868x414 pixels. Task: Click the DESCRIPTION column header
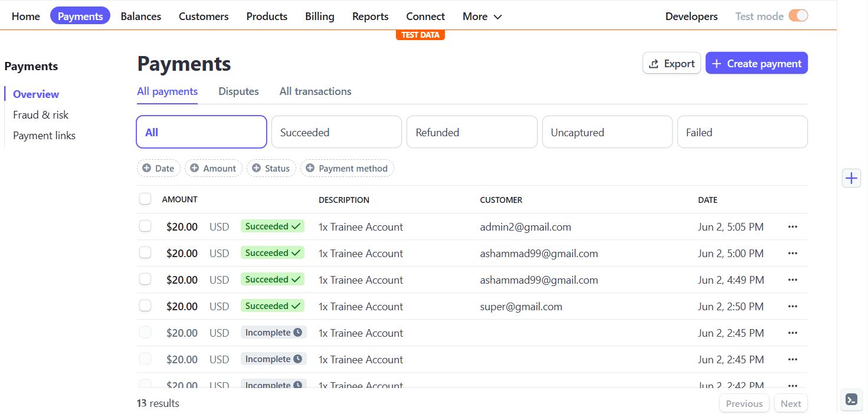point(344,200)
